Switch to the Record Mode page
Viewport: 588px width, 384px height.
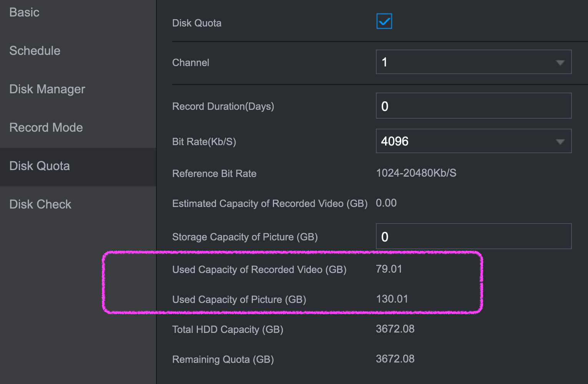pos(46,127)
